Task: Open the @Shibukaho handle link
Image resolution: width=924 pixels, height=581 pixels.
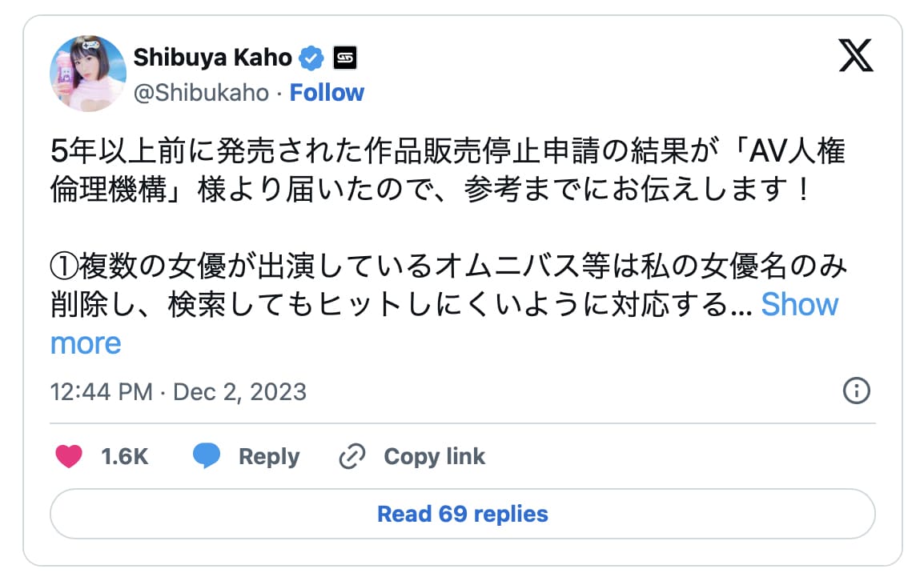Action: [201, 93]
